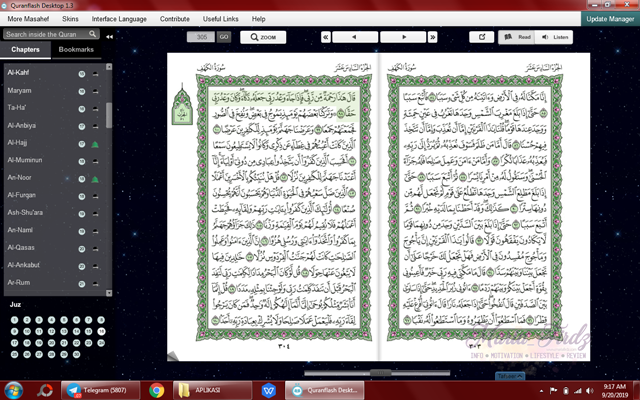This screenshot has width=640, height=400.
Task: Open the ZOOM magnifier button
Action: [x=263, y=37]
